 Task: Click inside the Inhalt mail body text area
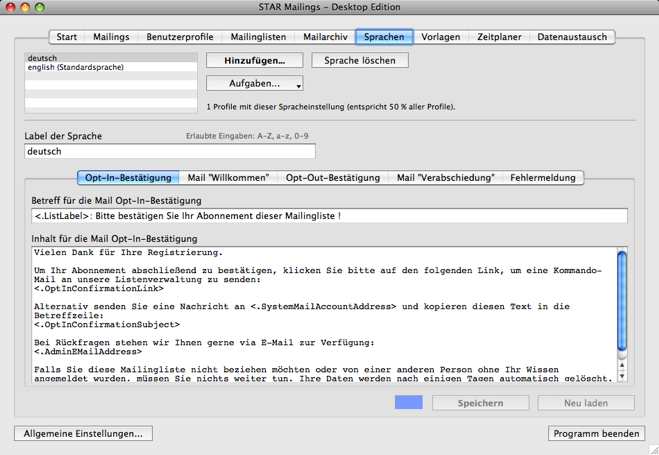(x=324, y=315)
